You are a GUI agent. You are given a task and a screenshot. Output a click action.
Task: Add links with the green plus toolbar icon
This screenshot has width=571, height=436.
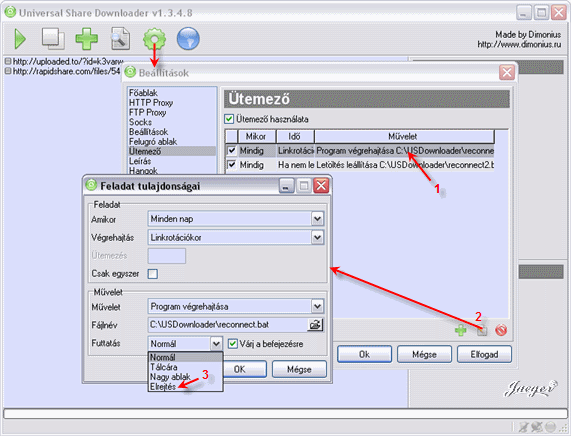point(87,39)
